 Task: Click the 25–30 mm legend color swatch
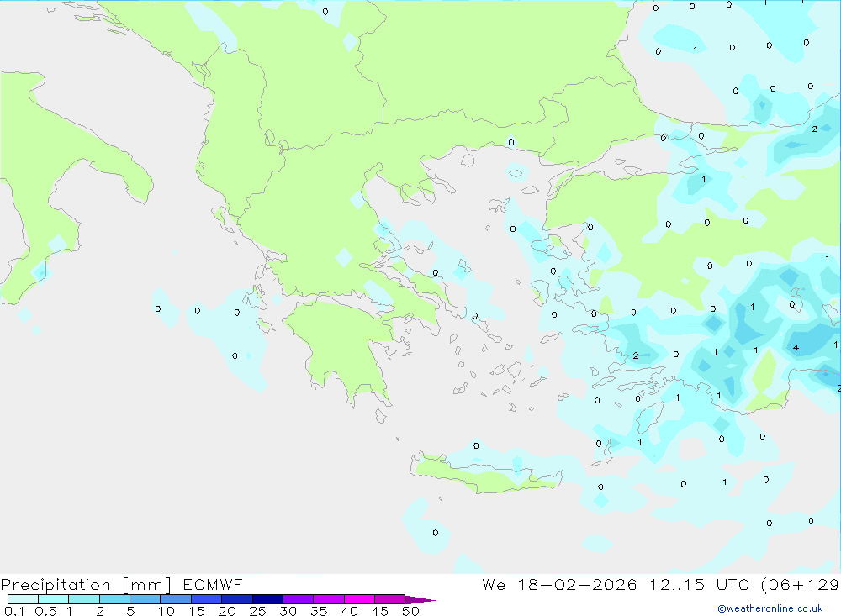[267, 599]
